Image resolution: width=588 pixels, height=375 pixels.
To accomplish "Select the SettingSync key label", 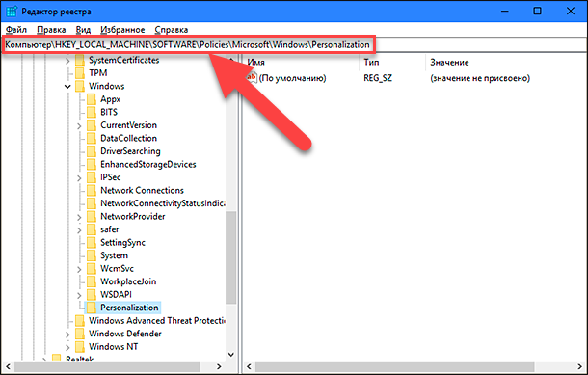I will 122,243.
